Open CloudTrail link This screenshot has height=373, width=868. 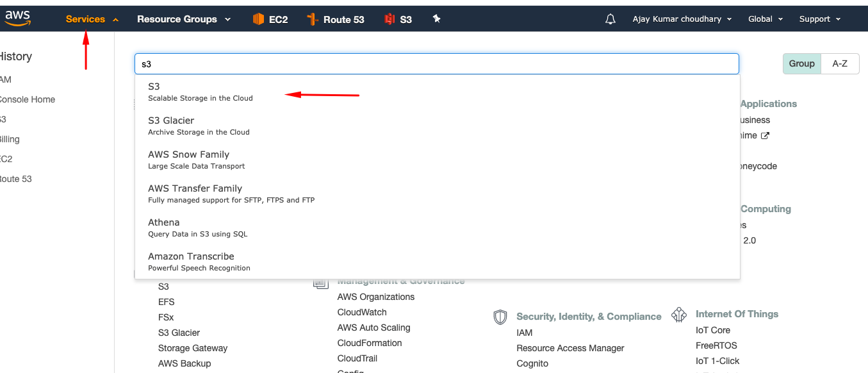pyautogui.click(x=357, y=358)
